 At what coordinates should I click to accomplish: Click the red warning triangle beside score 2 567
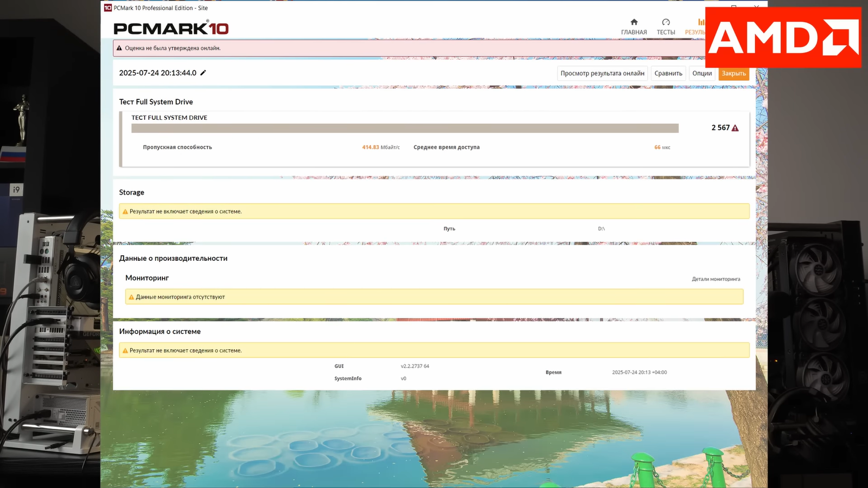click(x=735, y=128)
